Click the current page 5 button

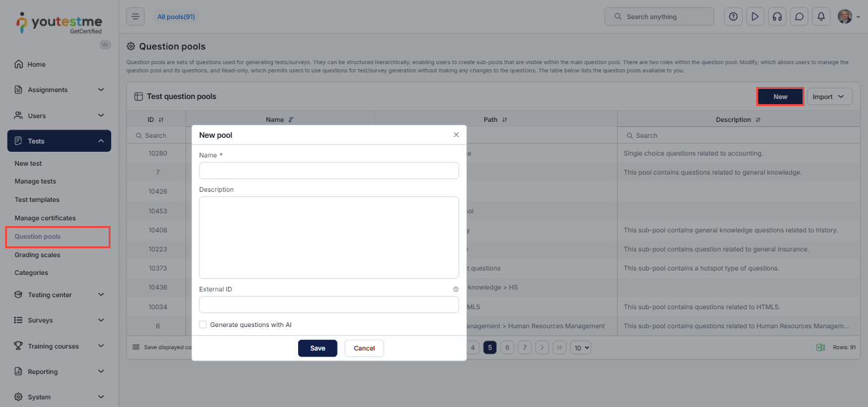pyautogui.click(x=490, y=347)
